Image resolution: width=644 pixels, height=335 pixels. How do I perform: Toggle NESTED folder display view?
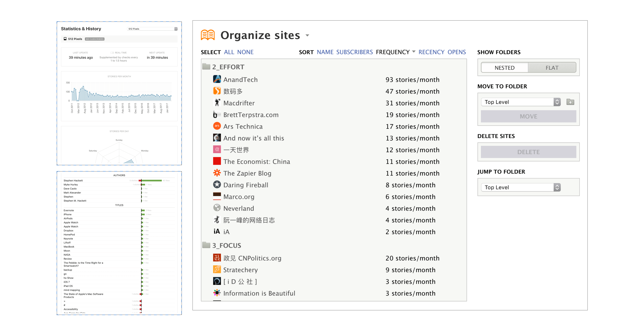[x=505, y=68]
